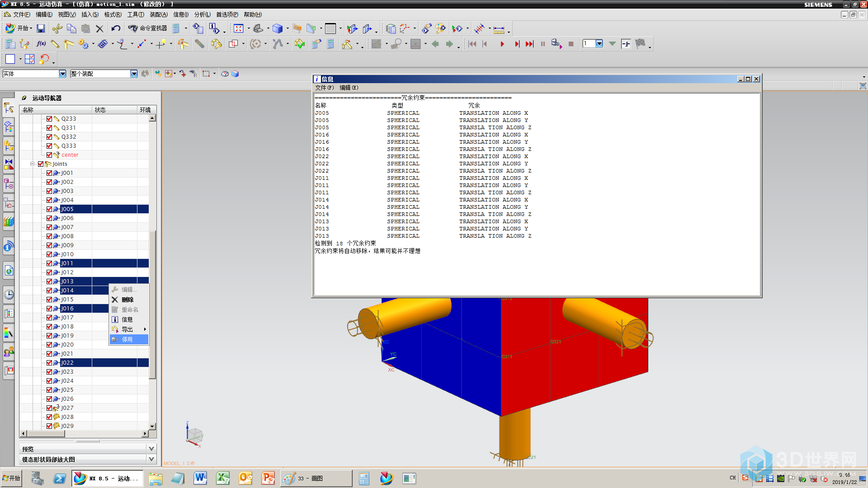Uncheck the J022 joint checkbox
Image resolution: width=868 pixels, height=488 pixels.
(49, 363)
